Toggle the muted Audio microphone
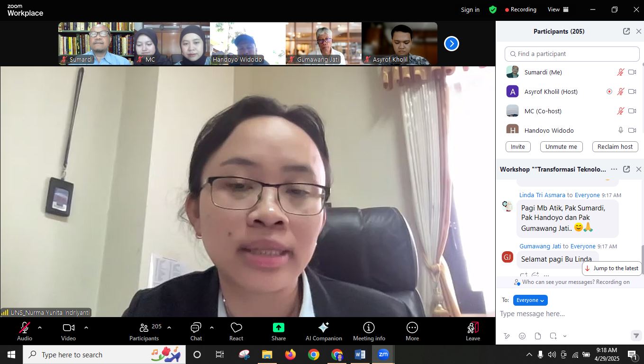Image resolution: width=644 pixels, height=364 pixels. [x=25, y=328]
